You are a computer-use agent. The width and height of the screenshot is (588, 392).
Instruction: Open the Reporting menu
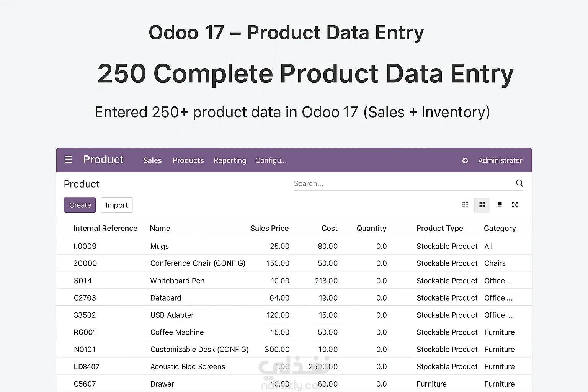pos(230,160)
